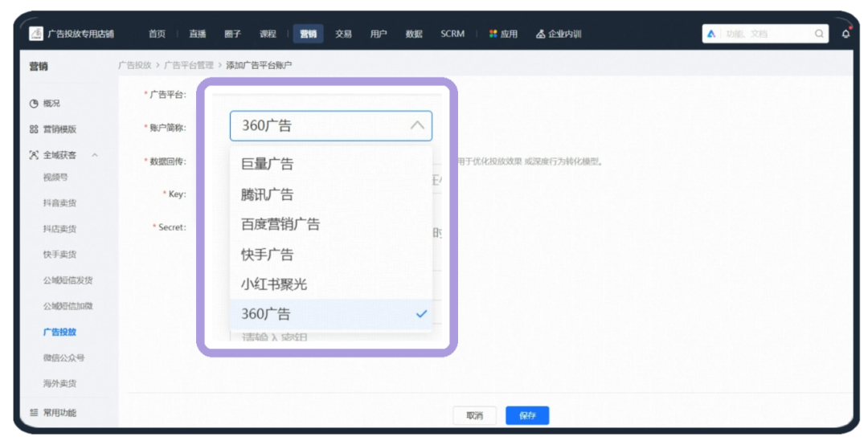Click the 常用功能 list icon
Image resolution: width=868 pixels, height=445 pixels.
coord(34,412)
